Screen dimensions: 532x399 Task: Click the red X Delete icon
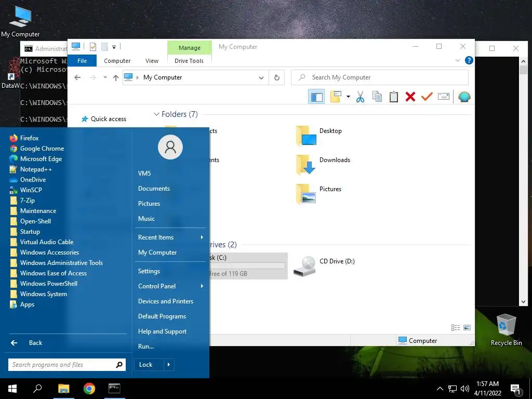410,97
